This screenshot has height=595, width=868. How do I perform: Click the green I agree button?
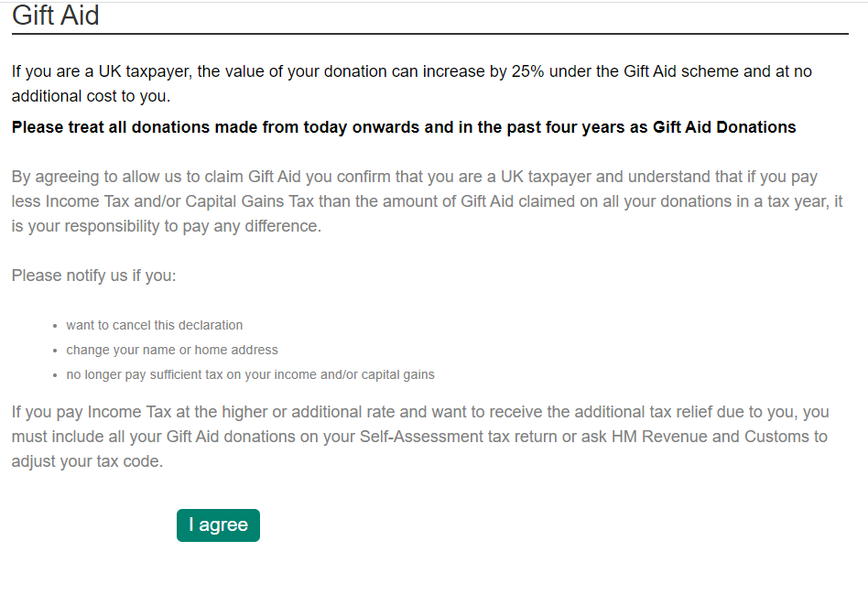click(x=218, y=525)
